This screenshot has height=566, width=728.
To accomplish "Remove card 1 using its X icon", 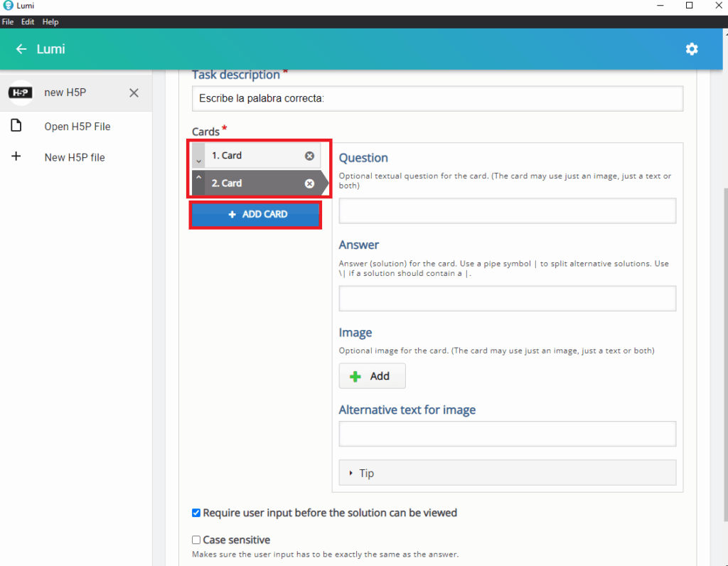I will [309, 156].
